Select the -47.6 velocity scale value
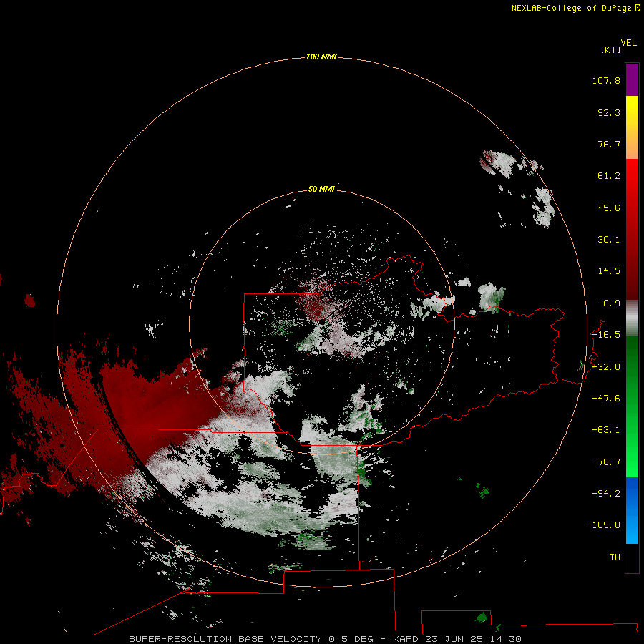 click(606, 399)
